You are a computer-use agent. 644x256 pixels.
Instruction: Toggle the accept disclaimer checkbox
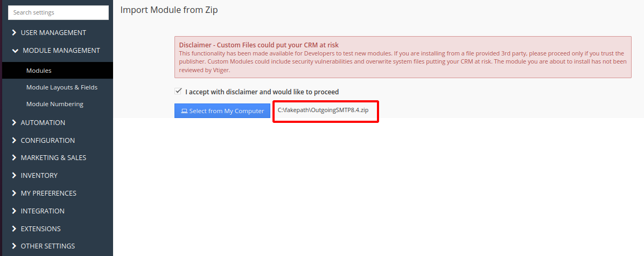click(178, 92)
